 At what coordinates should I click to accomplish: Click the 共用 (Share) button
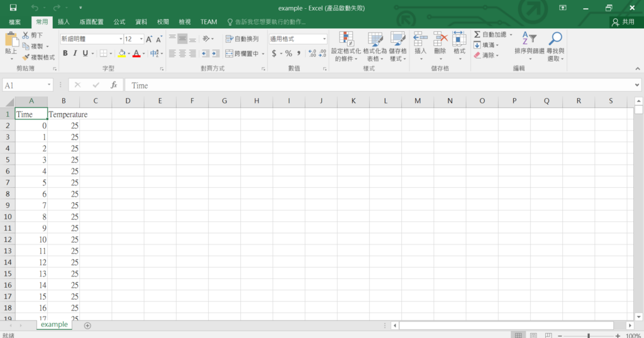pos(623,21)
